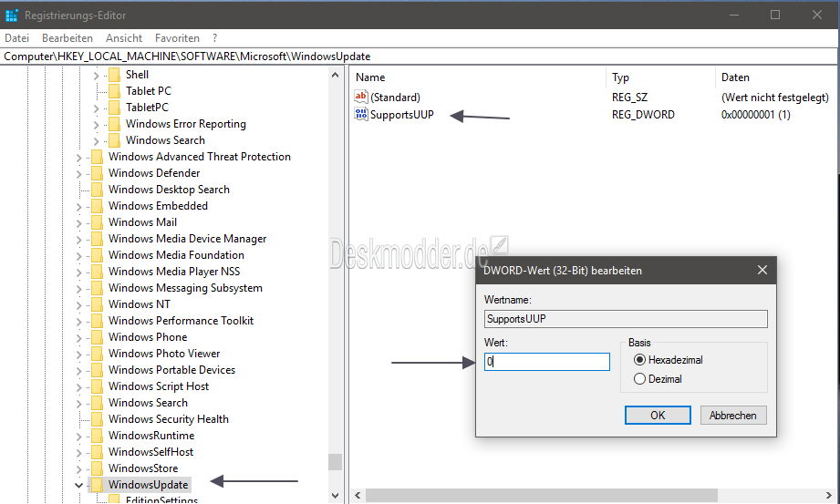Select the Windows Media Player NSS item

coord(174,272)
